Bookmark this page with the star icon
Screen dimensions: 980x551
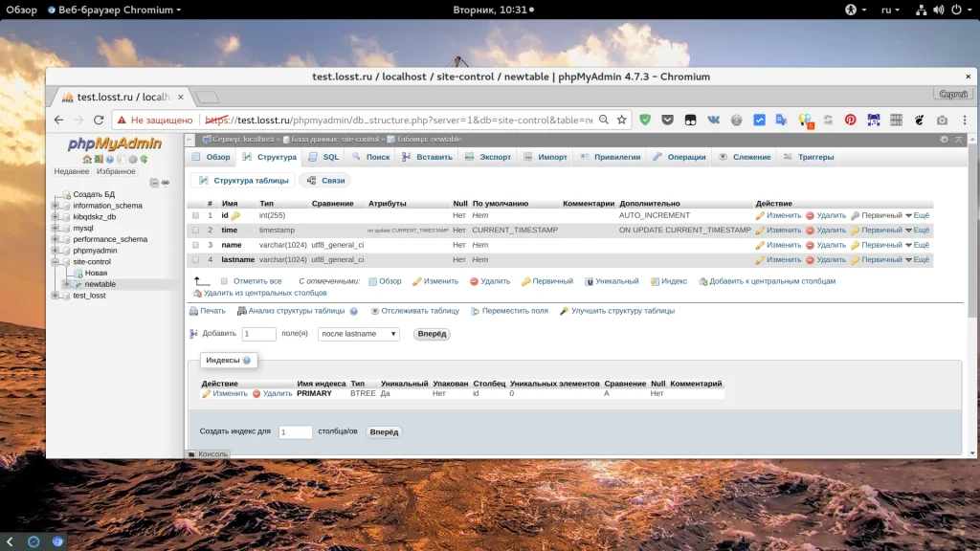tap(622, 120)
